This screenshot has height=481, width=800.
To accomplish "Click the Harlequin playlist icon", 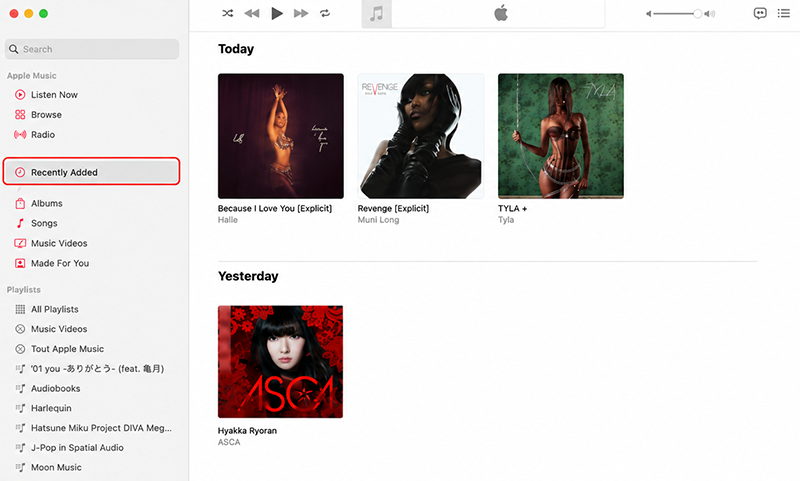I will (x=20, y=408).
